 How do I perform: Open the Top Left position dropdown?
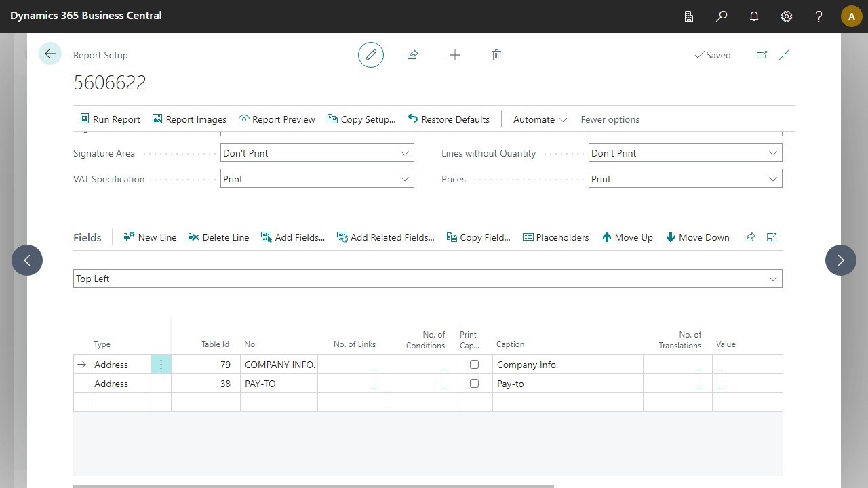pos(772,279)
